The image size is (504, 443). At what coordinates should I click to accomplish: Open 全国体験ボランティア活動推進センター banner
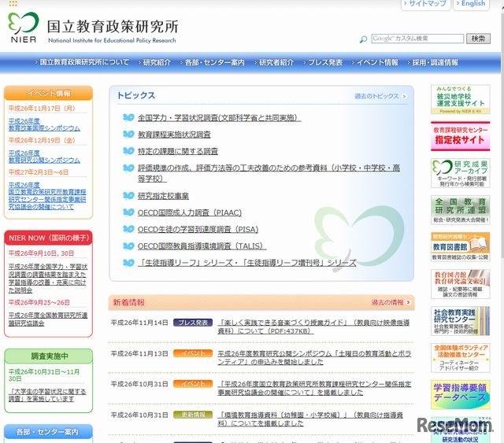click(x=460, y=358)
